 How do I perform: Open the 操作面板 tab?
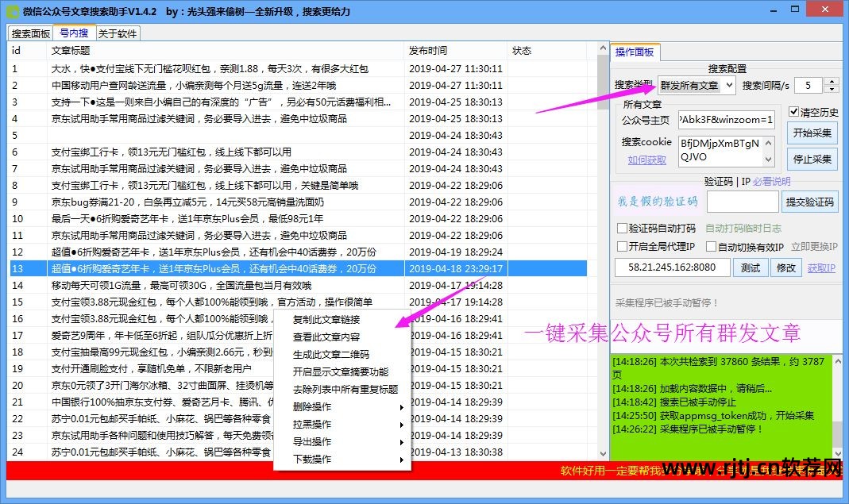(635, 52)
